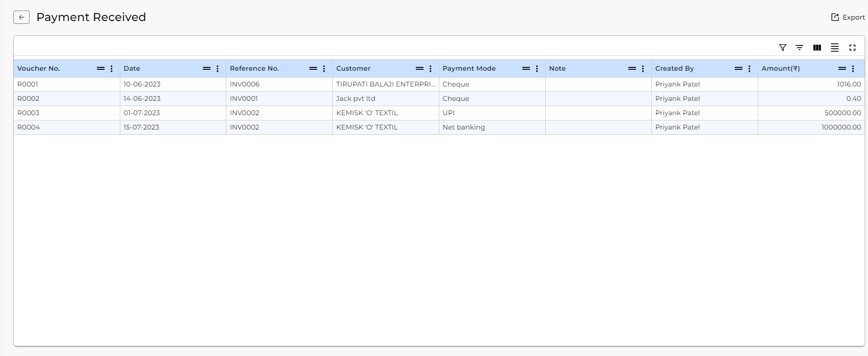Select voucher R0002 cell
This screenshot has width=868, height=356.
[x=67, y=98]
